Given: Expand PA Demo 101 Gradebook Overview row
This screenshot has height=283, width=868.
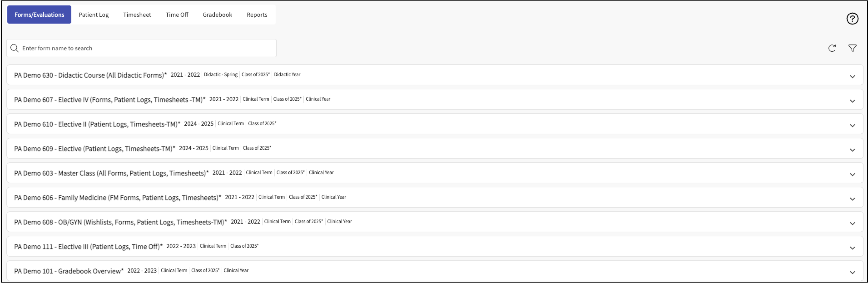Looking at the screenshot, I should [852, 273].
